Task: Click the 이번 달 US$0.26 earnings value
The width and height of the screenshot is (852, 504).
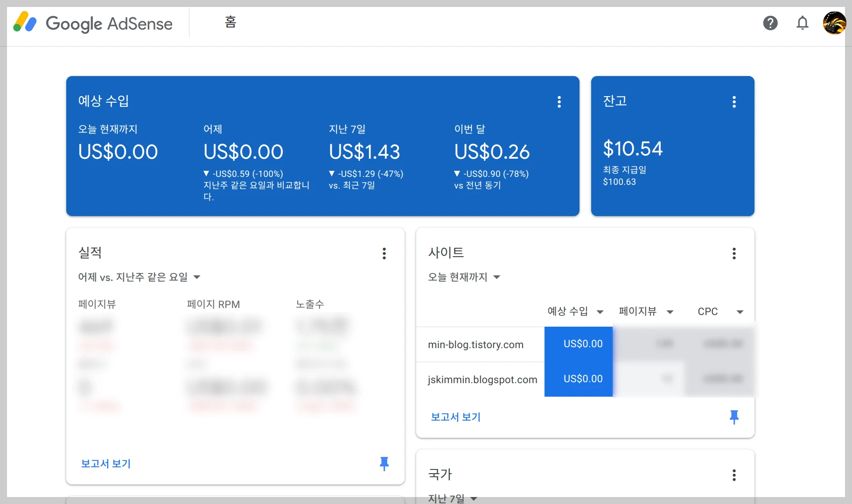Action: [x=492, y=152]
